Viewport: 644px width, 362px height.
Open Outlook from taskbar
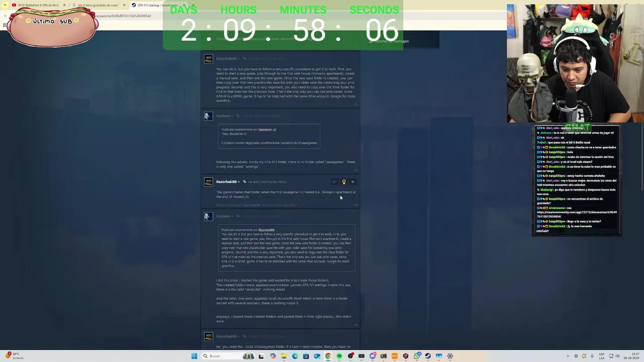coord(317,356)
